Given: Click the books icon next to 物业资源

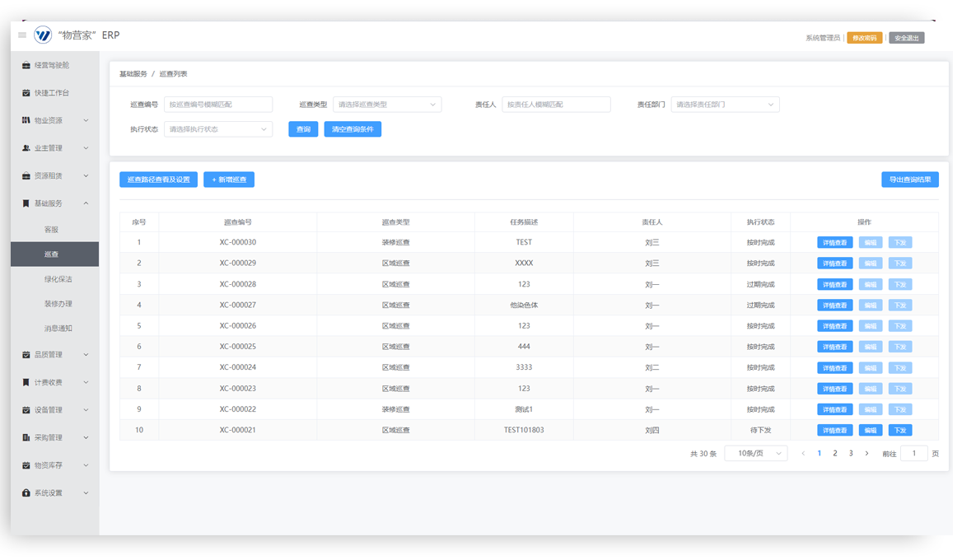Looking at the screenshot, I should (26, 120).
